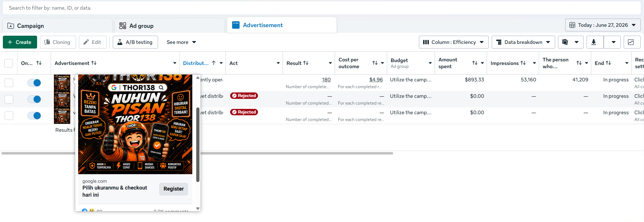Sort by Impressions column arrows

523,63
